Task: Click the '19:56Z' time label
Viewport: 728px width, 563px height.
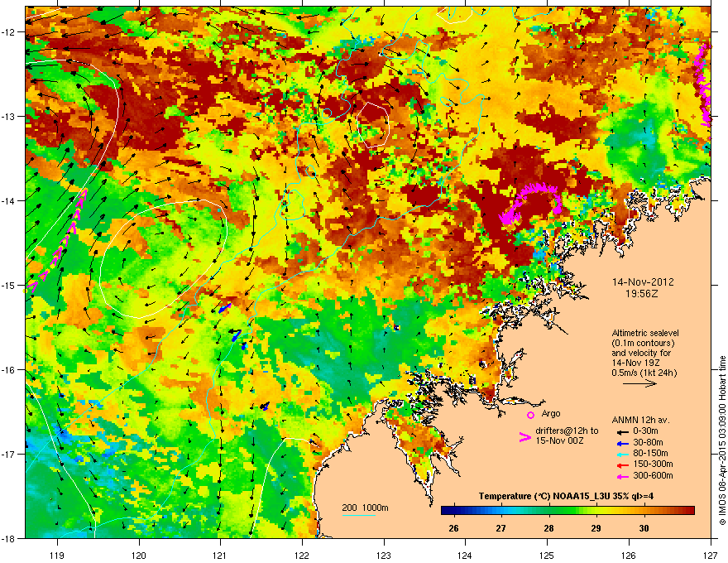Action: click(x=642, y=294)
